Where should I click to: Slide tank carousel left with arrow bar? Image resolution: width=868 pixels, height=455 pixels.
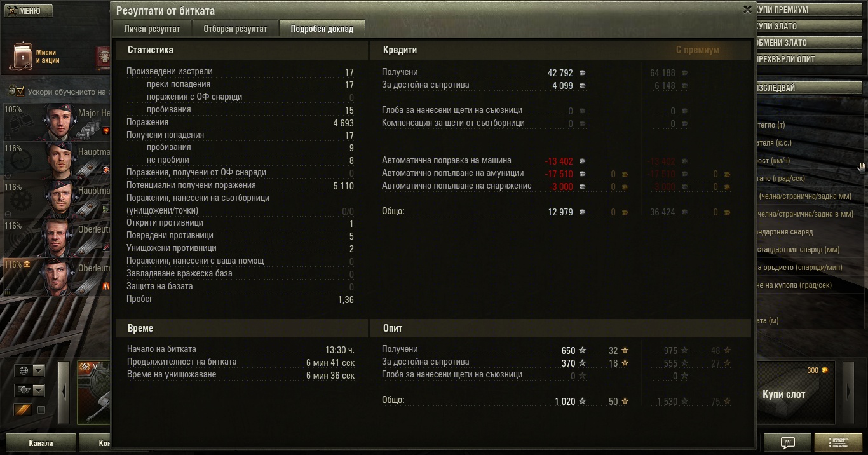(x=64, y=392)
